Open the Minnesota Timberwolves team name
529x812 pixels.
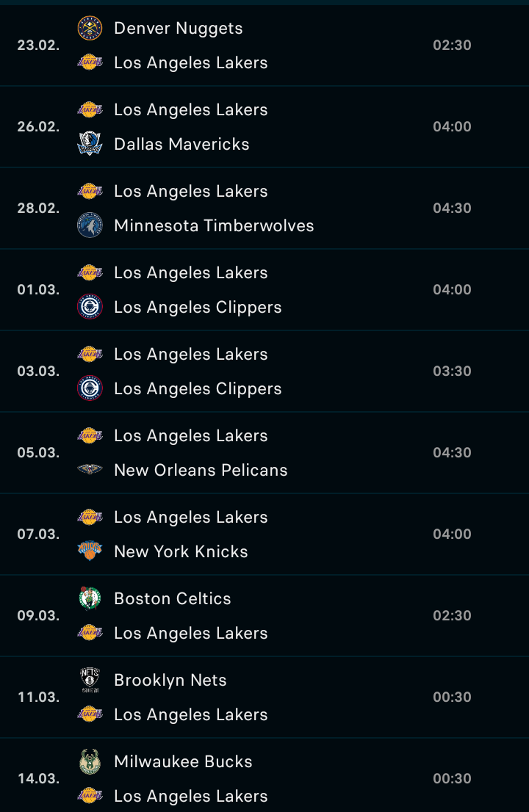214,225
